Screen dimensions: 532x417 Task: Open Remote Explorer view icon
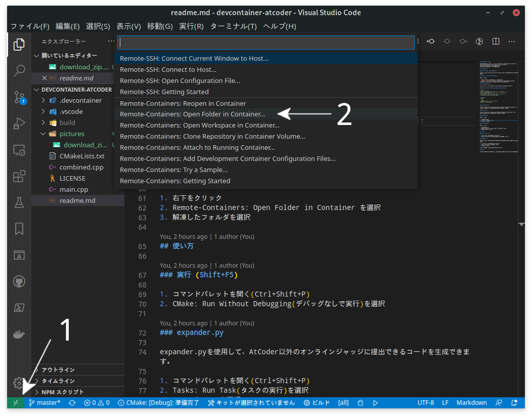point(19,150)
